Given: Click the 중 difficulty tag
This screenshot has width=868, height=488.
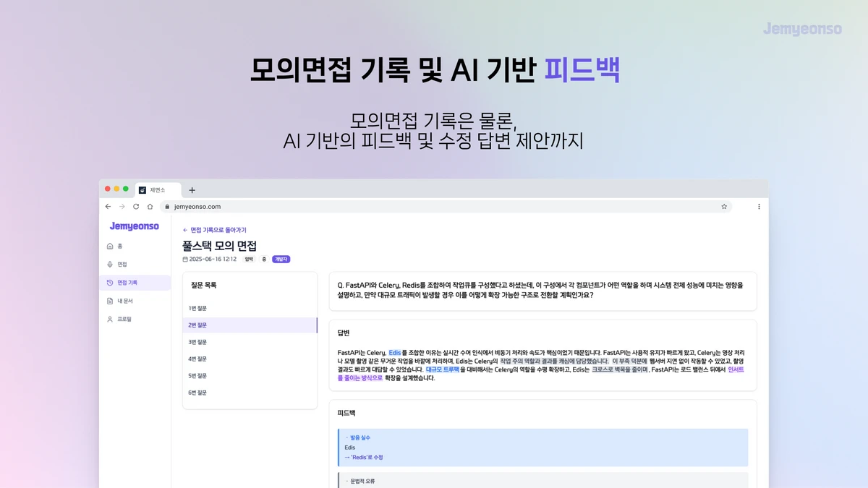Looking at the screenshot, I should pos(264,259).
